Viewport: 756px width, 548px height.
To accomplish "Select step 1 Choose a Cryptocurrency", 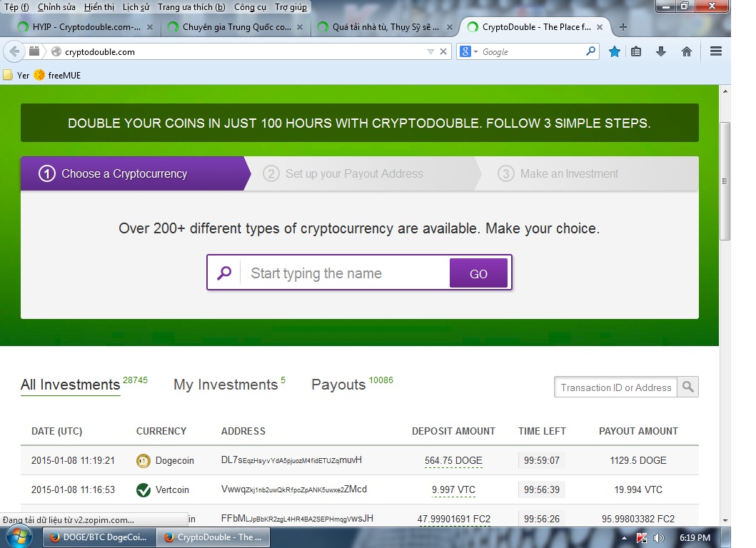I will pyautogui.click(x=135, y=173).
